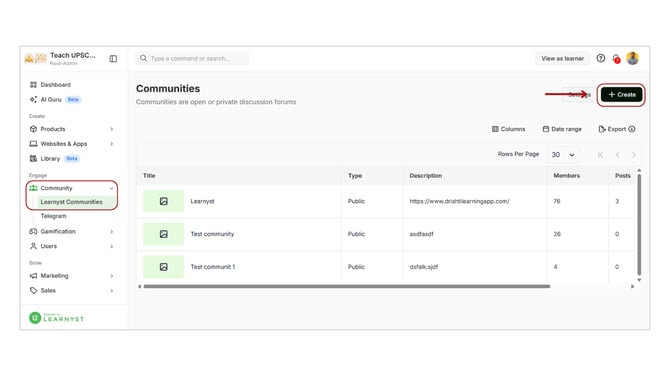The height and width of the screenshot is (376, 670).
Task: Go to next table page
Action: tap(634, 155)
